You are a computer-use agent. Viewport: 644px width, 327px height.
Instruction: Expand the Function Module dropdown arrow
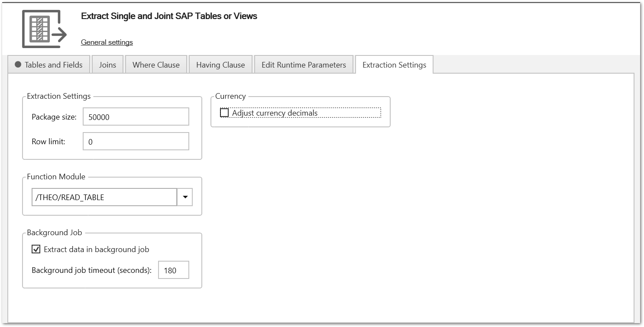(x=185, y=197)
